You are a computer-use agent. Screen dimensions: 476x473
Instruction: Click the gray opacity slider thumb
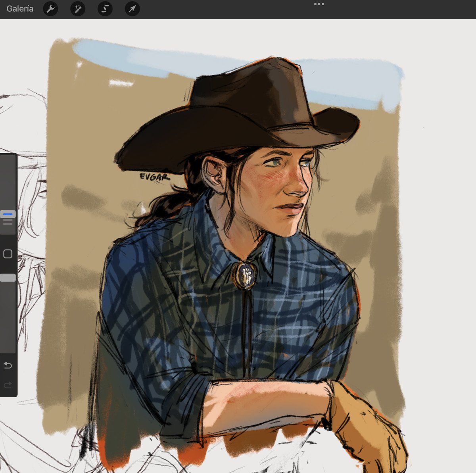click(8, 278)
